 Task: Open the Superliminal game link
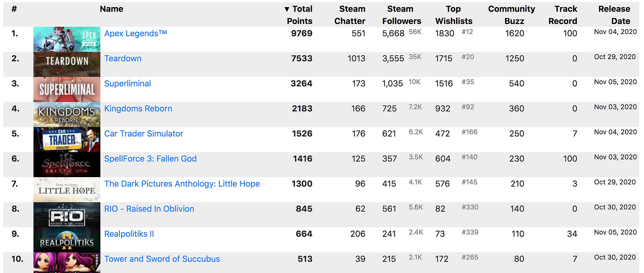127,83
